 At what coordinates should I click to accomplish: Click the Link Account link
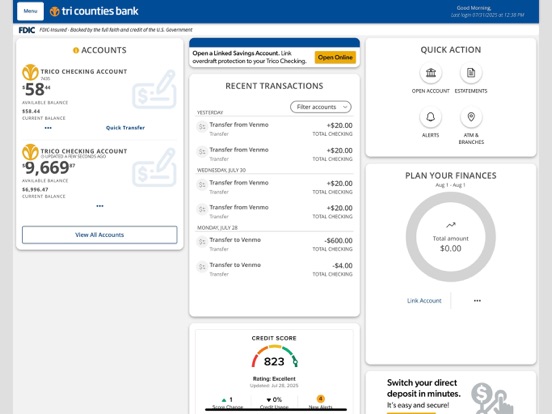(424, 301)
